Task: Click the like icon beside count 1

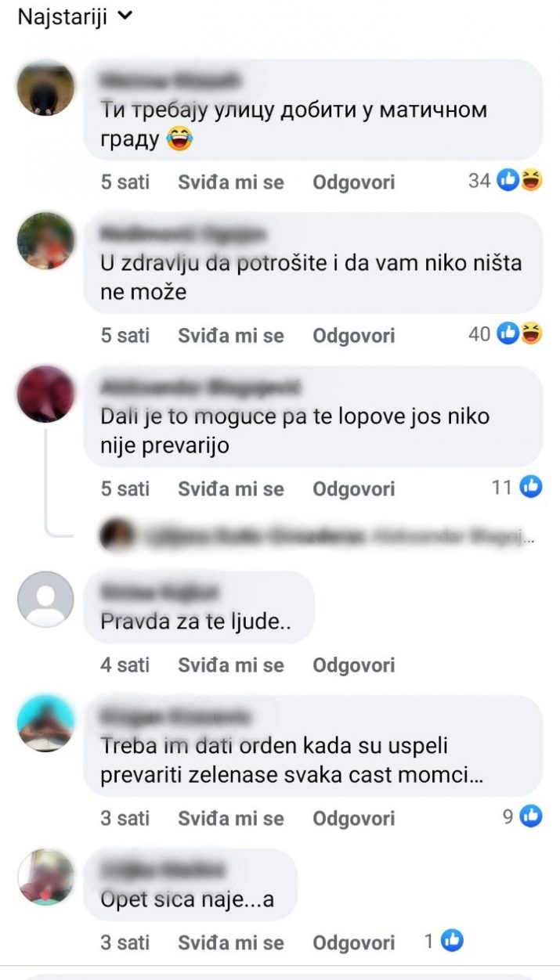Action: (452, 942)
